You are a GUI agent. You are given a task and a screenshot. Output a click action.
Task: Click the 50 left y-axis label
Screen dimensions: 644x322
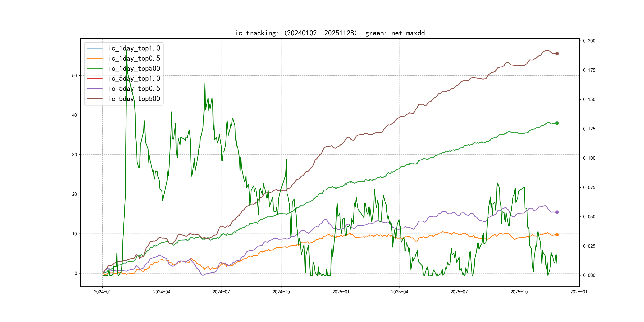75,76
